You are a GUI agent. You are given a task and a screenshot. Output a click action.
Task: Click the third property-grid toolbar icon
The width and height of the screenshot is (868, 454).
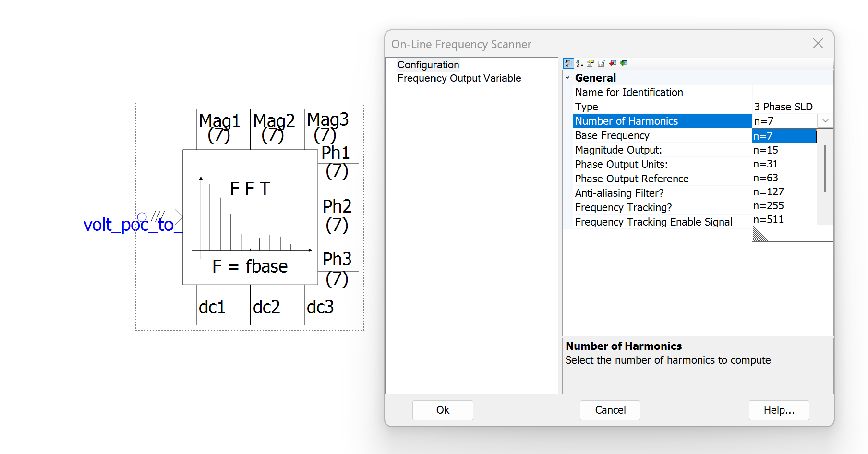click(591, 63)
